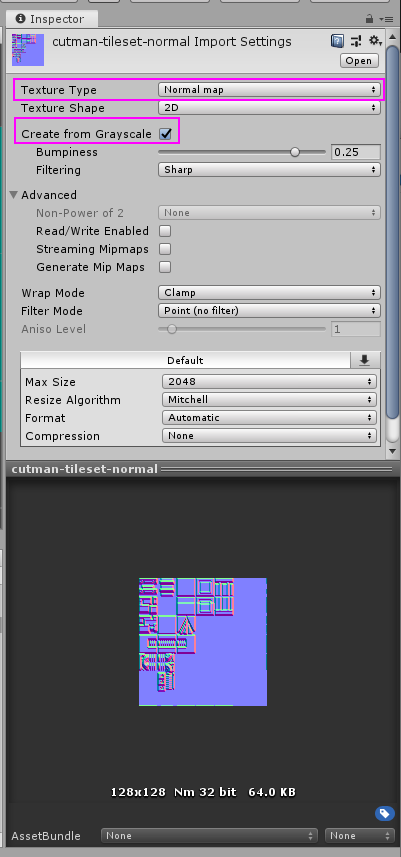This screenshot has height=857, width=401.
Task: Click the '128x128 Nm 32 bit 64.0 KB' info text
Action: [x=203, y=791]
